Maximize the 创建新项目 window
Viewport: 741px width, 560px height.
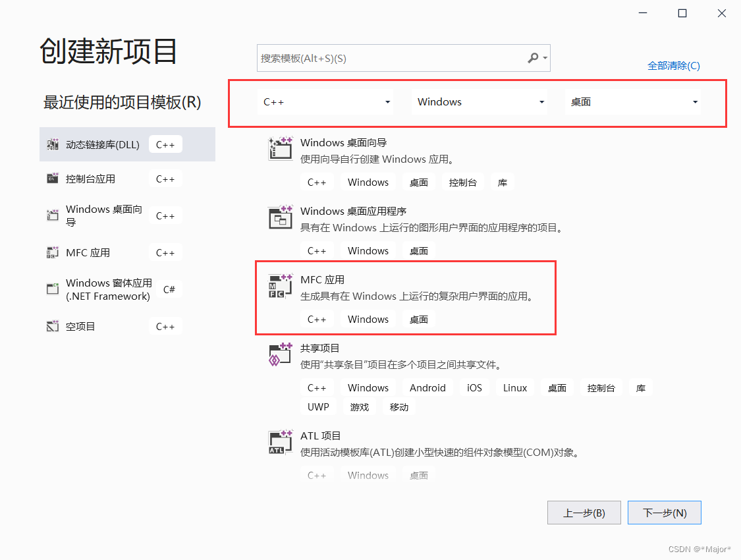(x=682, y=13)
